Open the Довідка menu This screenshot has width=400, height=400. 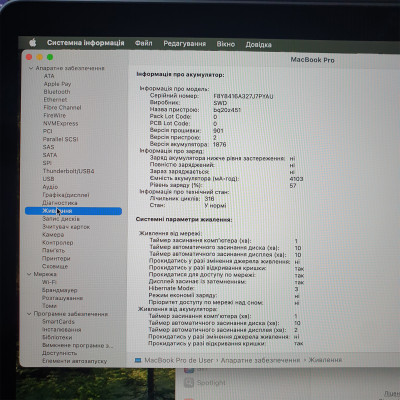click(x=258, y=44)
